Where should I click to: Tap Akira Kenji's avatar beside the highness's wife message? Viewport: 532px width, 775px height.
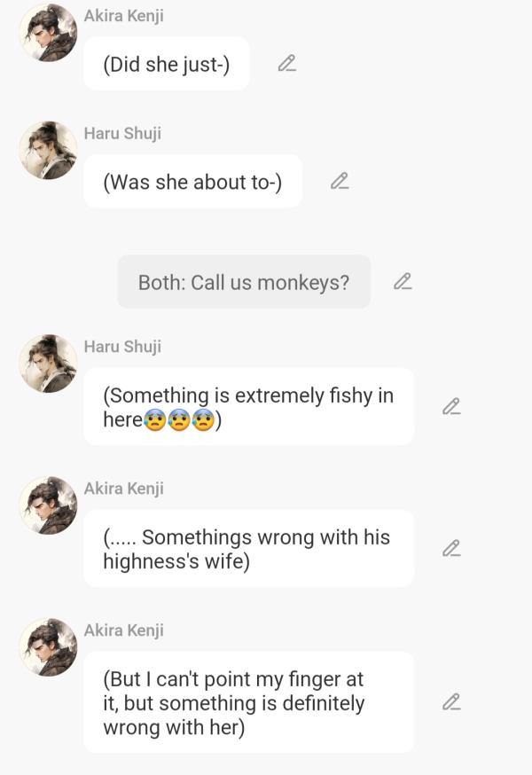click(49, 505)
